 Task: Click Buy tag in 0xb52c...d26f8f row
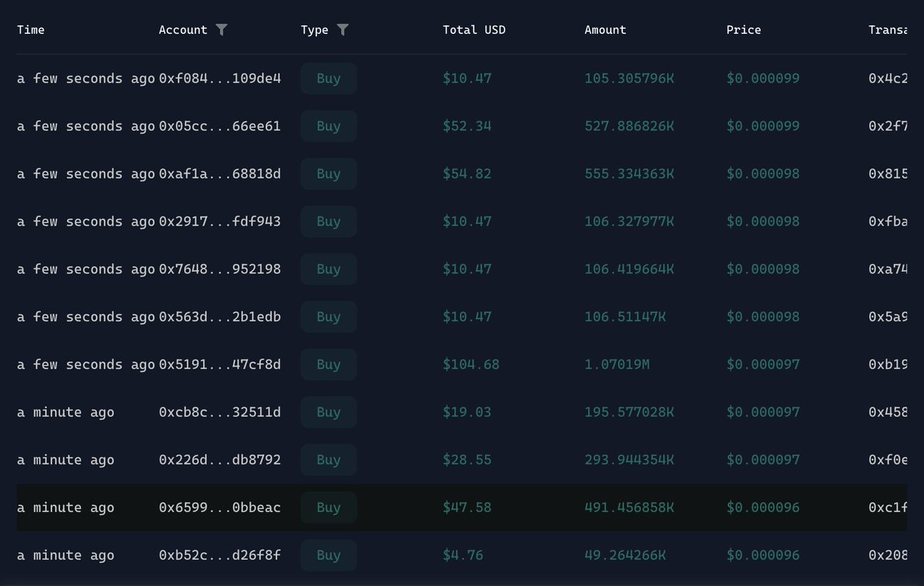coord(329,556)
